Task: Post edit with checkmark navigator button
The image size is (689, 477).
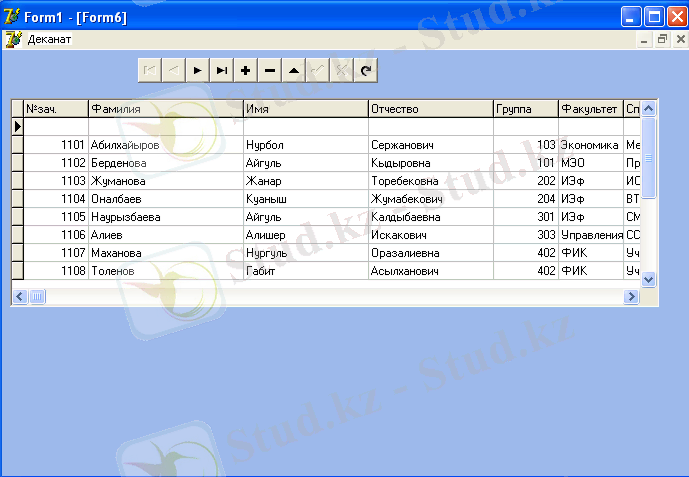Action: (318, 70)
